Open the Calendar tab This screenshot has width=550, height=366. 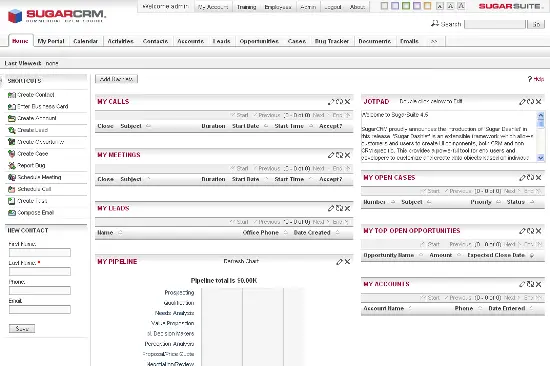86,41
